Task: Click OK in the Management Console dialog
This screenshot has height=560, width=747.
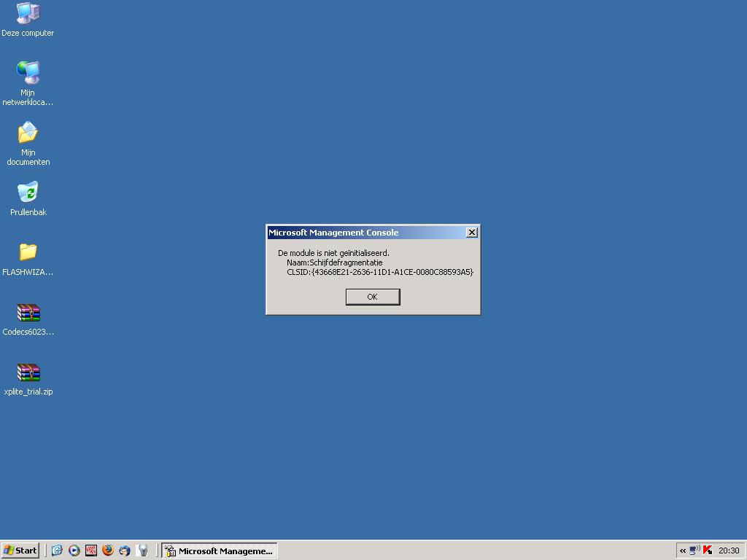Action: click(x=373, y=297)
